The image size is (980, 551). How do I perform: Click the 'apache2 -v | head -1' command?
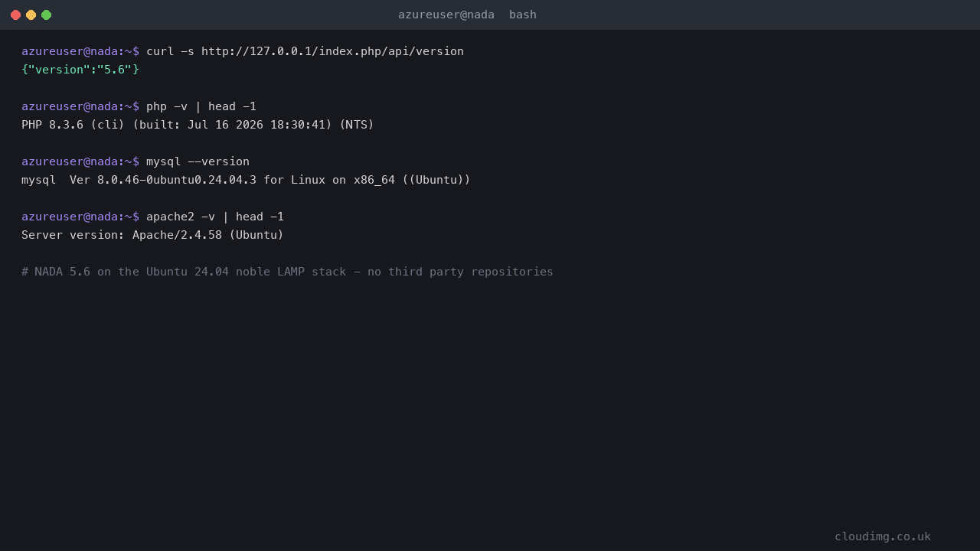point(215,217)
